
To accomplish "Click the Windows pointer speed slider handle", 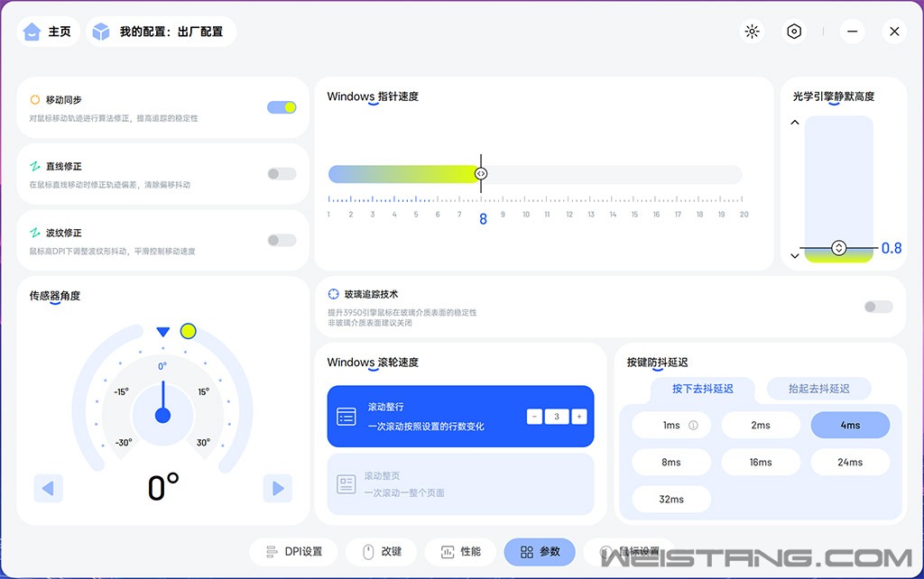I will click(x=481, y=174).
